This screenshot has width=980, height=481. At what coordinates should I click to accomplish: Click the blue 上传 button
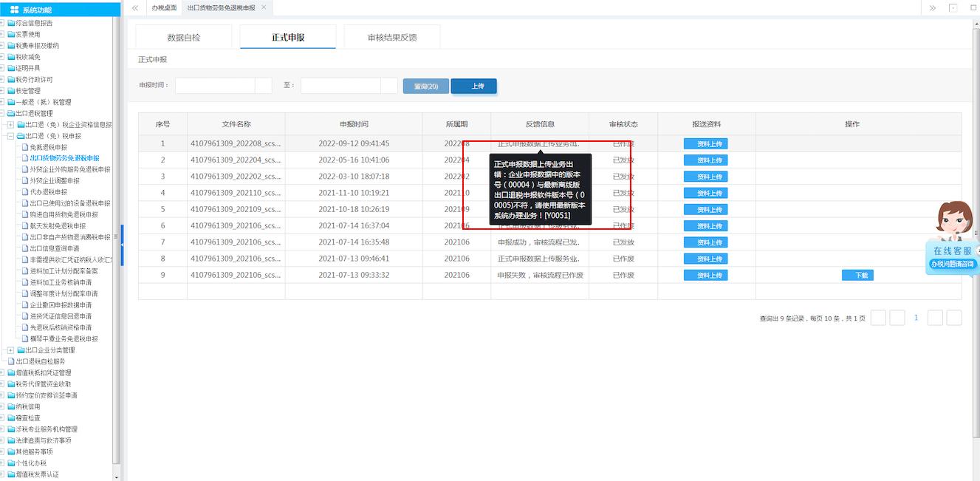point(473,86)
